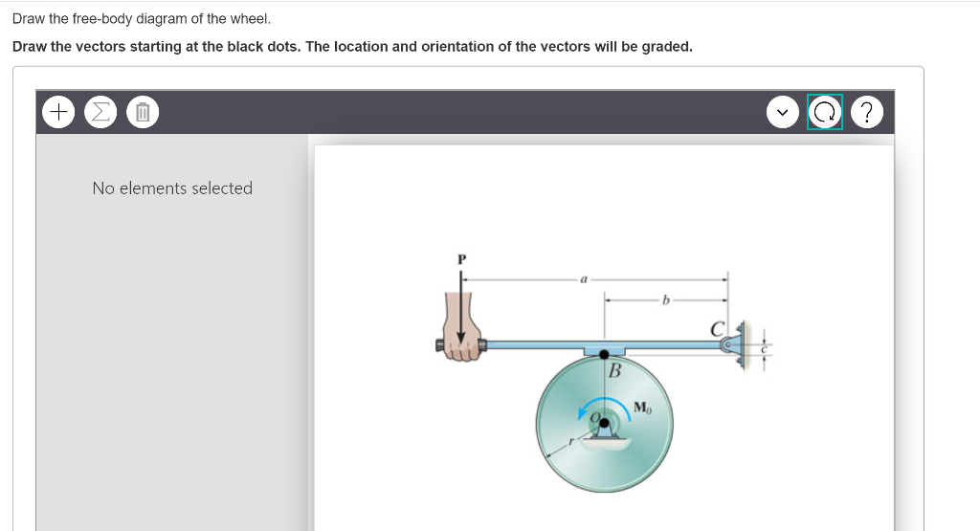Click the black dot at wheel center O

click(605, 423)
